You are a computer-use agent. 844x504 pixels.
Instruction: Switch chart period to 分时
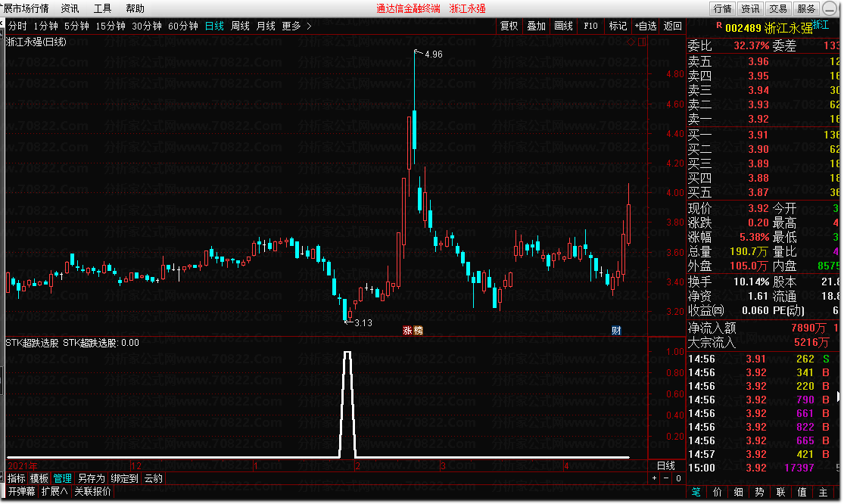pos(17,26)
